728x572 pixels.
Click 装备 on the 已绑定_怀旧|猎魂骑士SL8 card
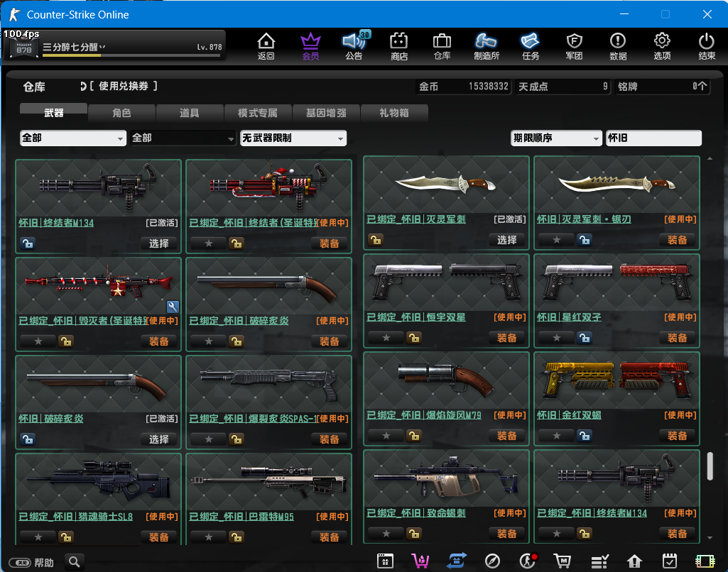(159, 537)
